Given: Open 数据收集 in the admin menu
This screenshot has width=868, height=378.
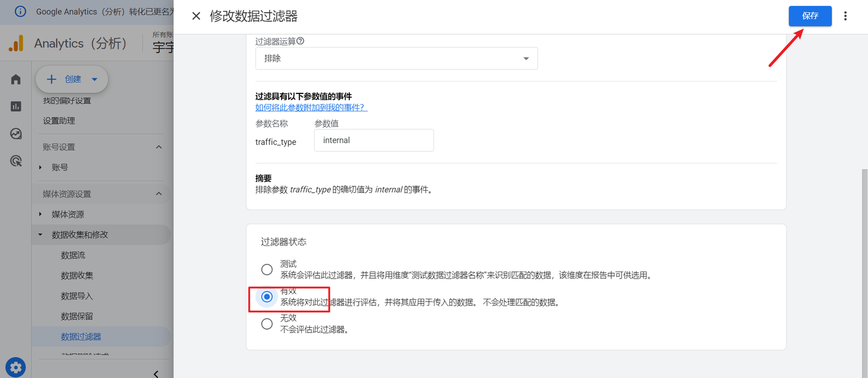Looking at the screenshot, I should coord(77,275).
